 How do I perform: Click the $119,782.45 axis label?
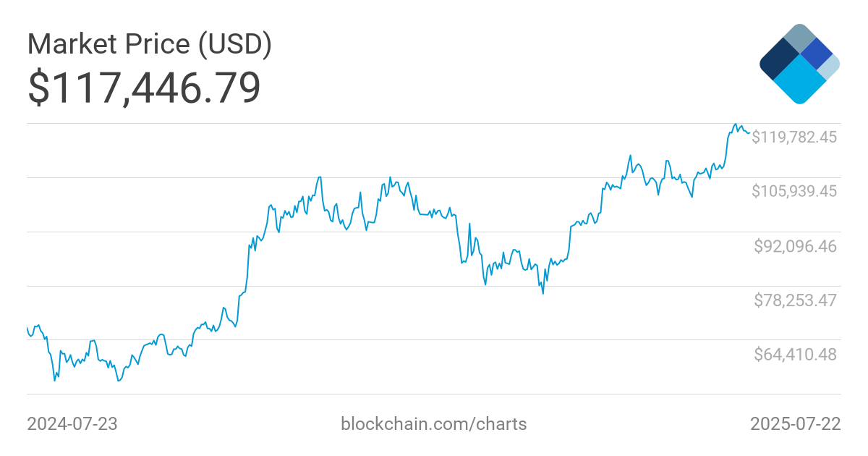coord(794,136)
